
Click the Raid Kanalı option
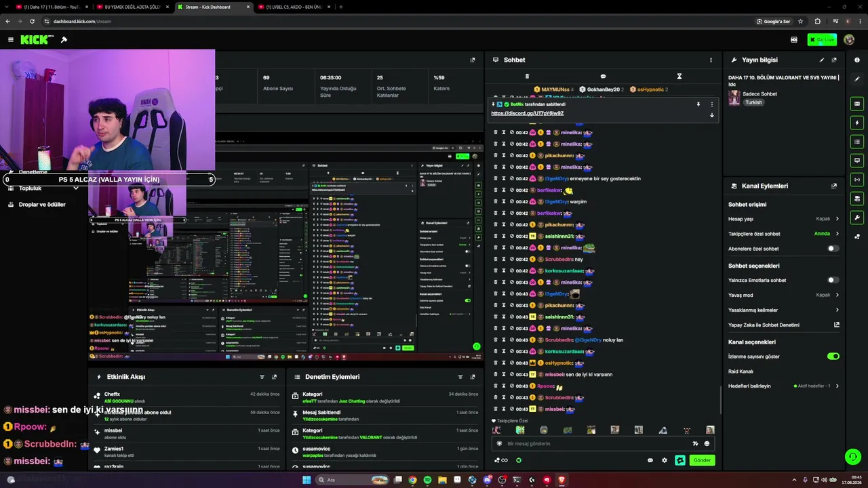point(741,371)
